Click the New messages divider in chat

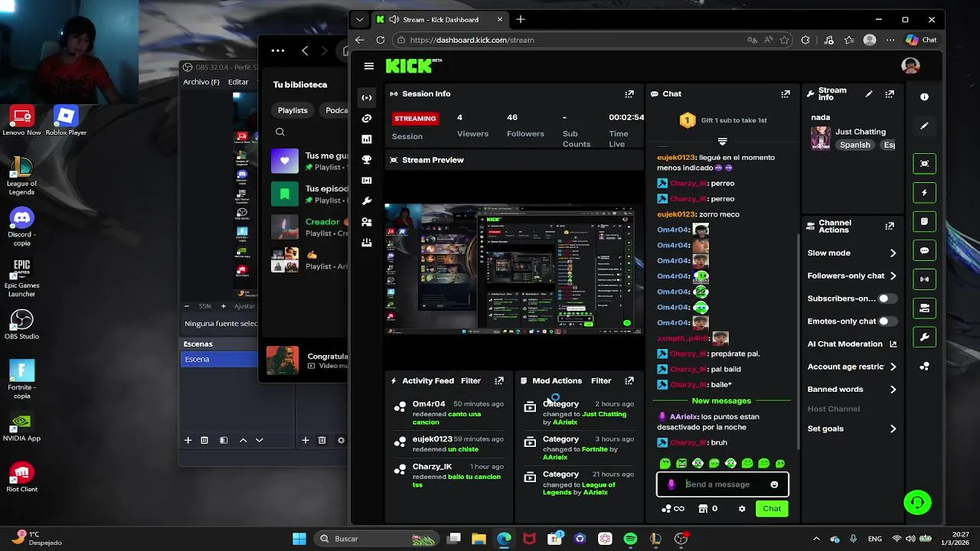[x=721, y=401]
